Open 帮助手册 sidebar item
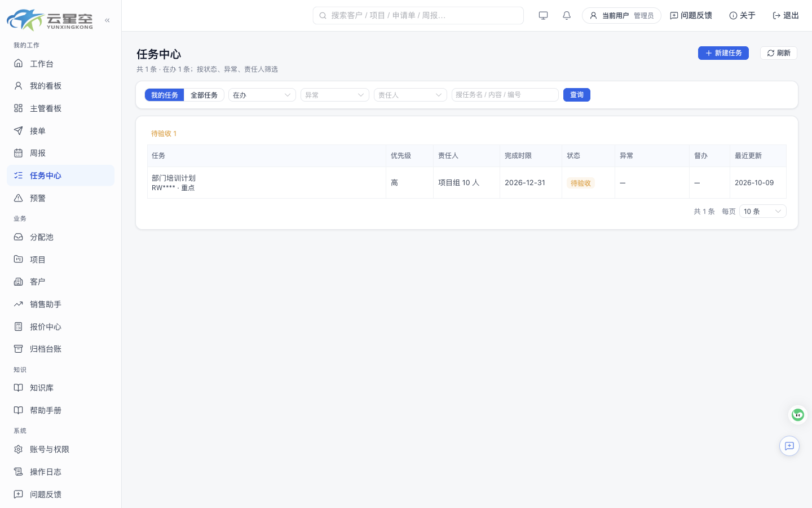Screen dimensions: 812x508 tap(60, 410)
